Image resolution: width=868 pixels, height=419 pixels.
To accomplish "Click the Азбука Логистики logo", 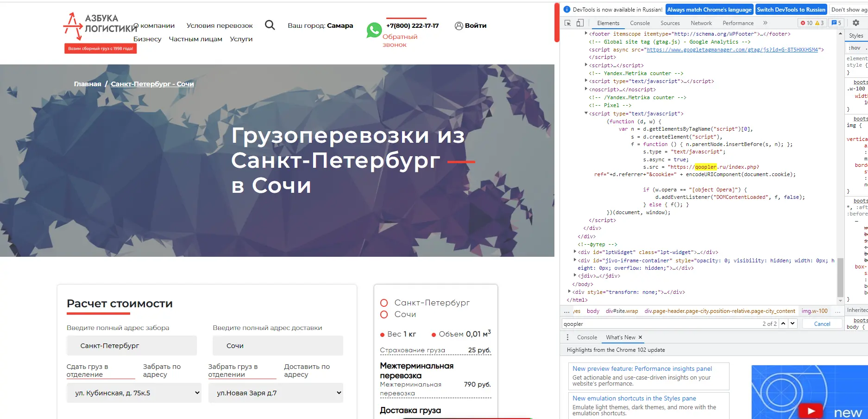I will pos(100,32).
